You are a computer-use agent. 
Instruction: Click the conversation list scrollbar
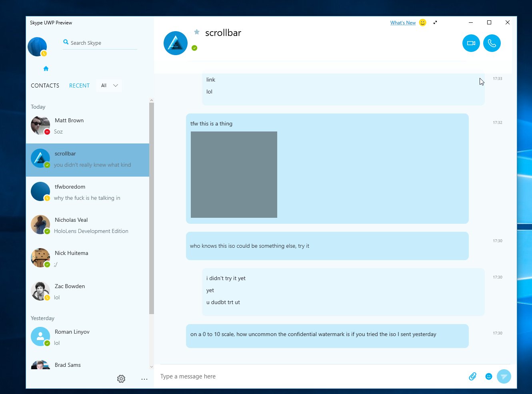click(152, 208)
